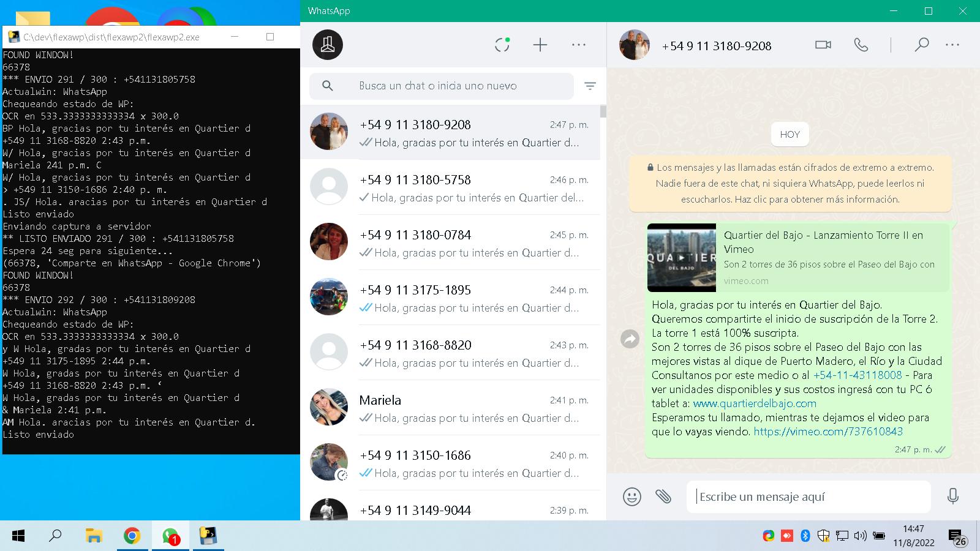Click the flexawp2.exe console title bar icon
980x551 pixels.
(13, 37)
